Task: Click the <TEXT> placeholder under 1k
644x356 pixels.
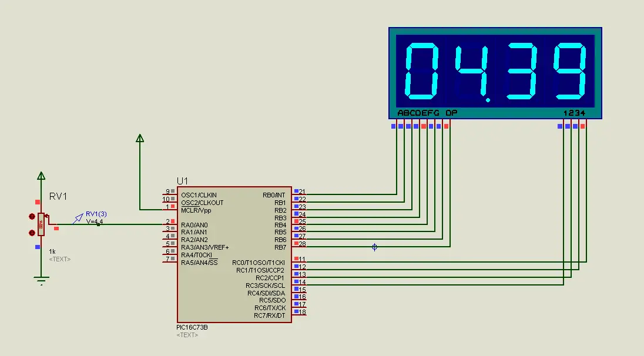Action: (60, 259)
